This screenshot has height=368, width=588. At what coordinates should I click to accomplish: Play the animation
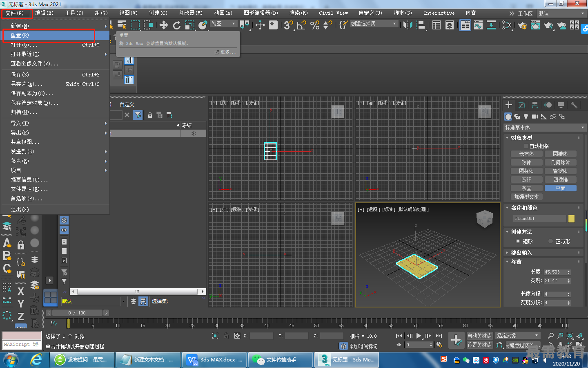[x=419, y=336]
